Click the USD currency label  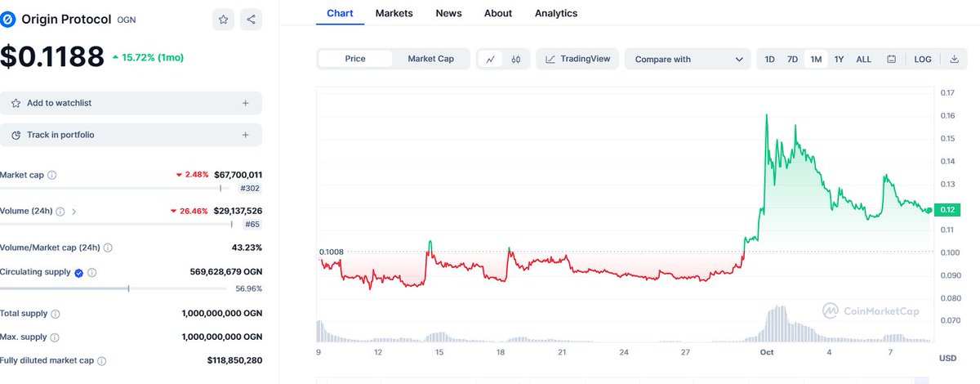[x=947, y=359]
